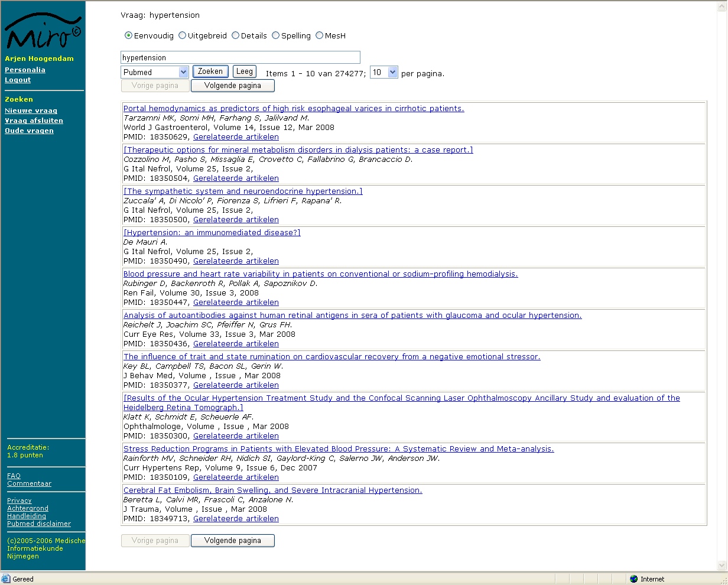
Task: Click the Miro logo icon
Action: pyautogui.click(x=43, y=31)
